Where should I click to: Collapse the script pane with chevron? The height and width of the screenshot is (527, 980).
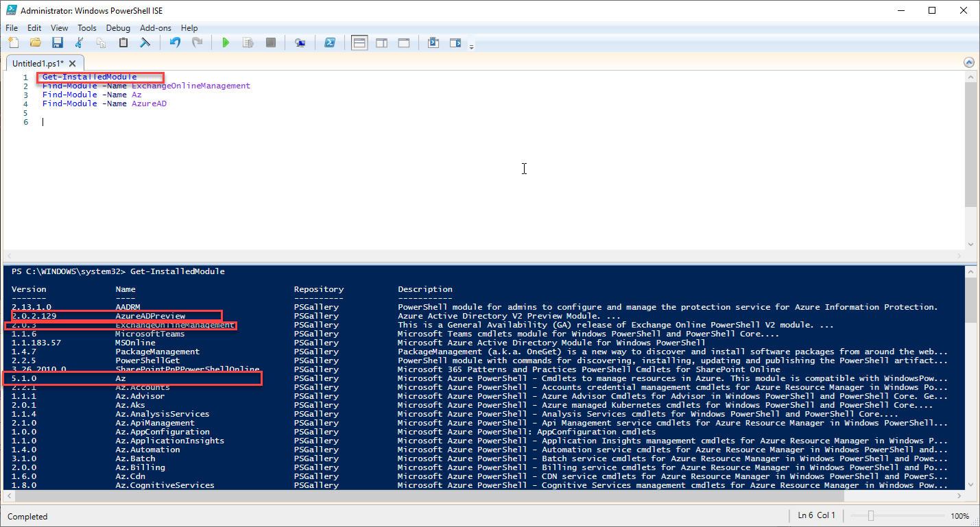coord(968,62)
